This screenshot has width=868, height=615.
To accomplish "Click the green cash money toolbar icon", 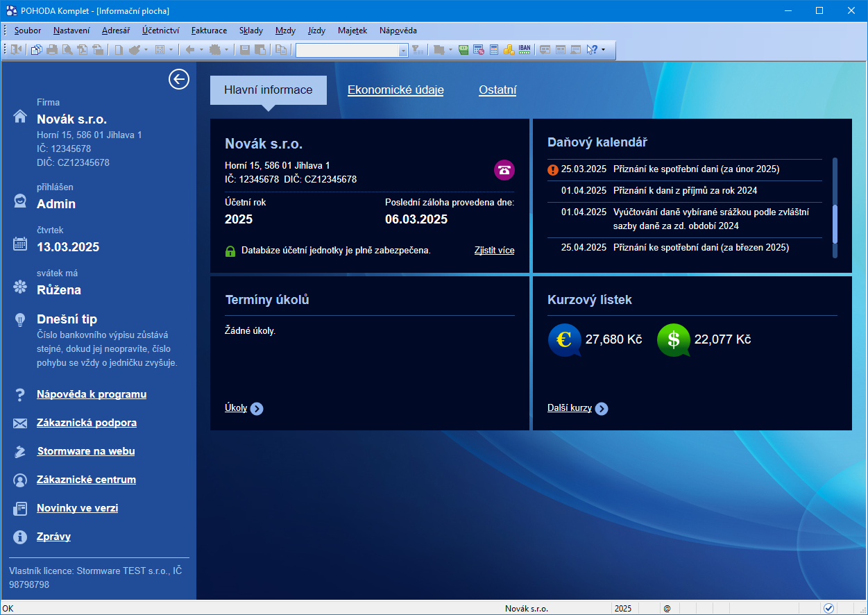I will [463, 50].
